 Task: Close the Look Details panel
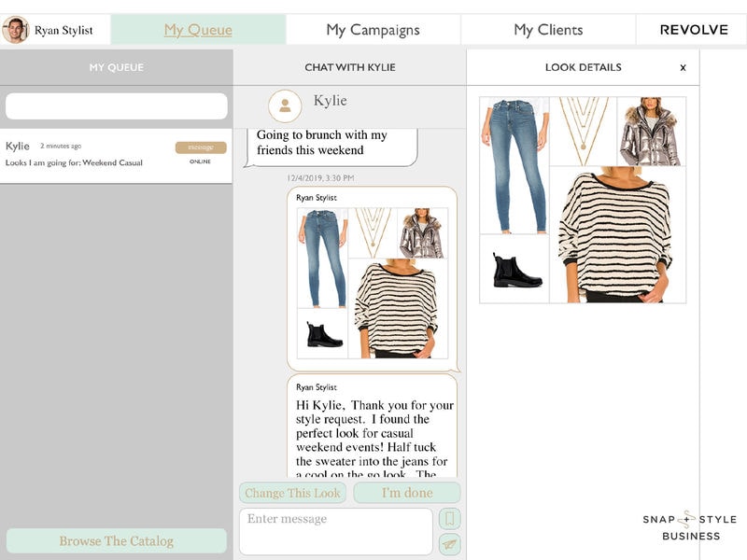point(683,67)
